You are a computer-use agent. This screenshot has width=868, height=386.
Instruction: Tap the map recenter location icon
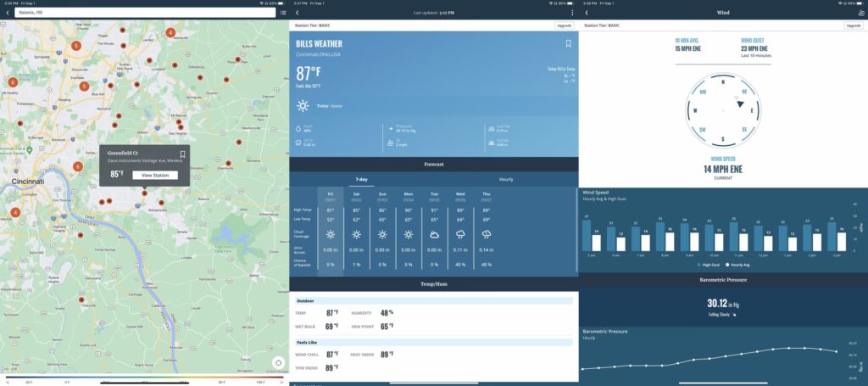click(x=278, y=362)
